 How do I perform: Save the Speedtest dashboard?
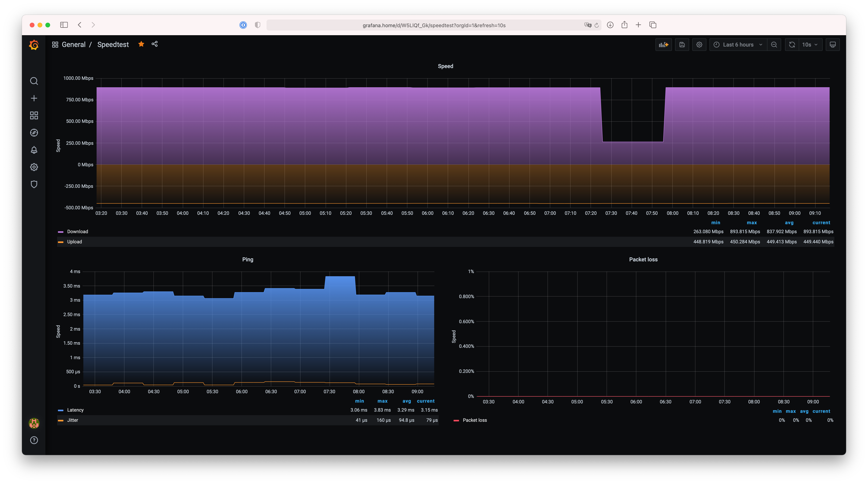(682, 44)
